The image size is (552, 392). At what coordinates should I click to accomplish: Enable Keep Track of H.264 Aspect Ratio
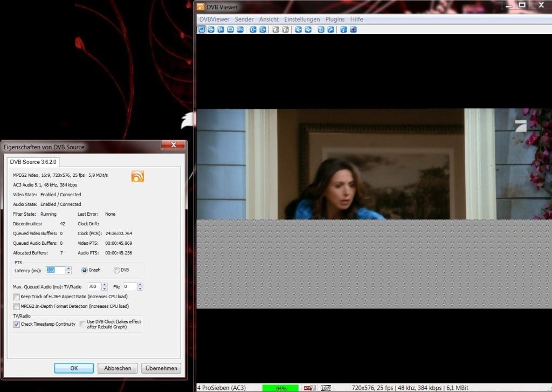point(17,297)
